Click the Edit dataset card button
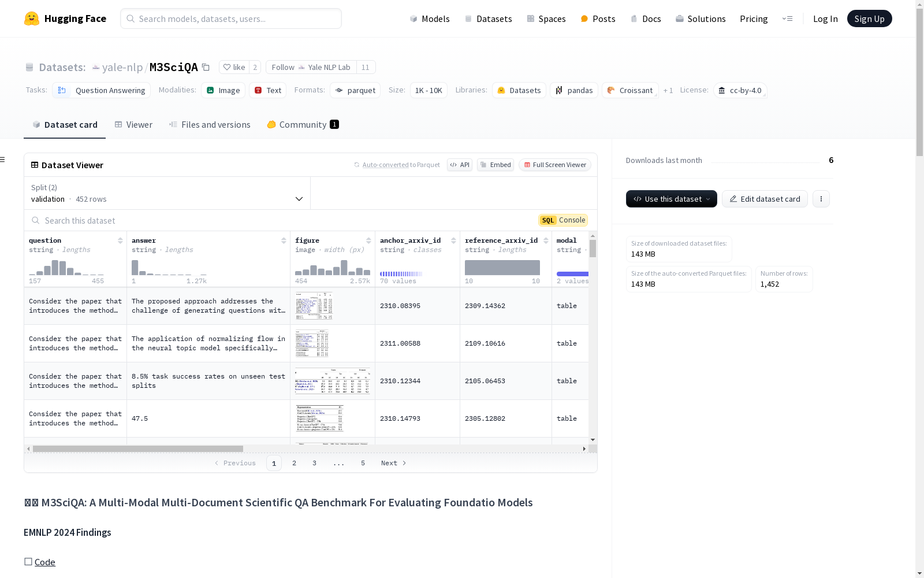 764,199
